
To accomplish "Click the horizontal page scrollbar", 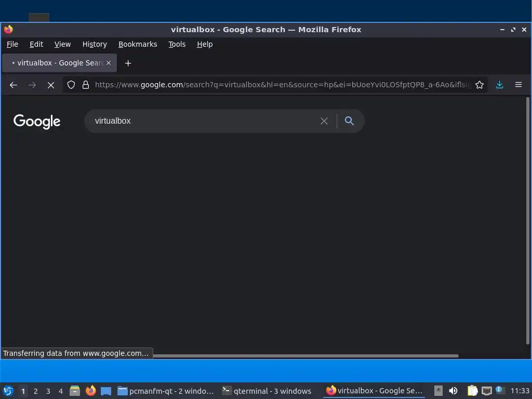I will pyautogui.click(x=305, y=356).
